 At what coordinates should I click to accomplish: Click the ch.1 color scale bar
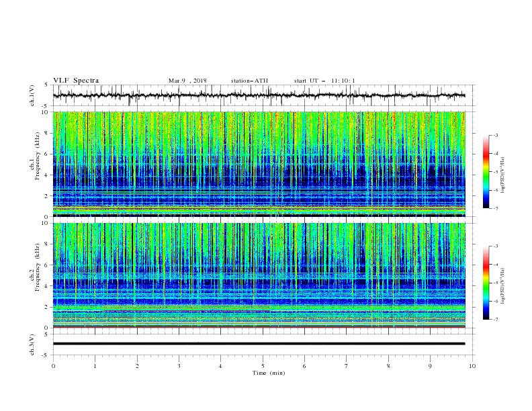tap(486, 172)
